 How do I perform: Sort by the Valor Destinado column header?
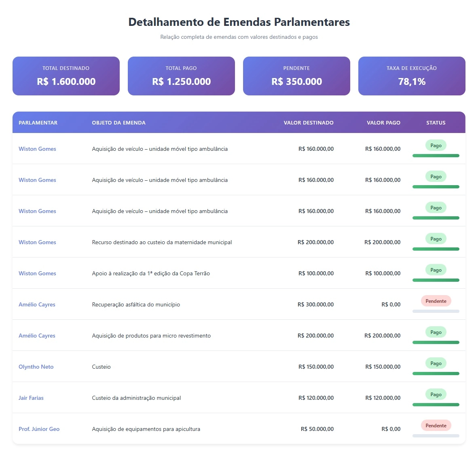click(309, 122)
